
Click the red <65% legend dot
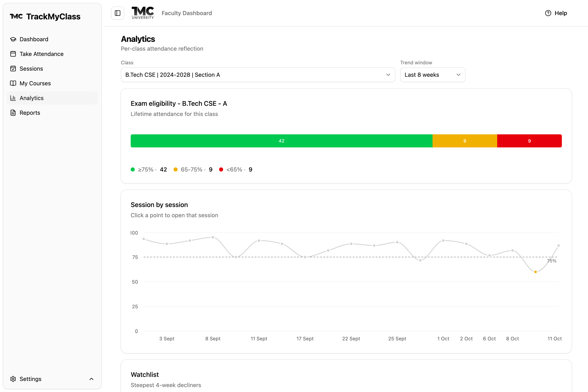tap(221, 169)
